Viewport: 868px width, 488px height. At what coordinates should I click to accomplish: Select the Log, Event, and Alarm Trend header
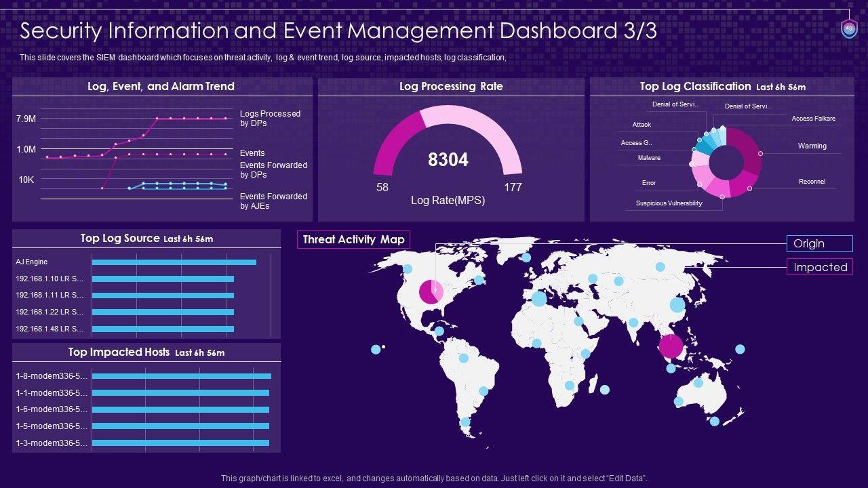click(161, 87)
